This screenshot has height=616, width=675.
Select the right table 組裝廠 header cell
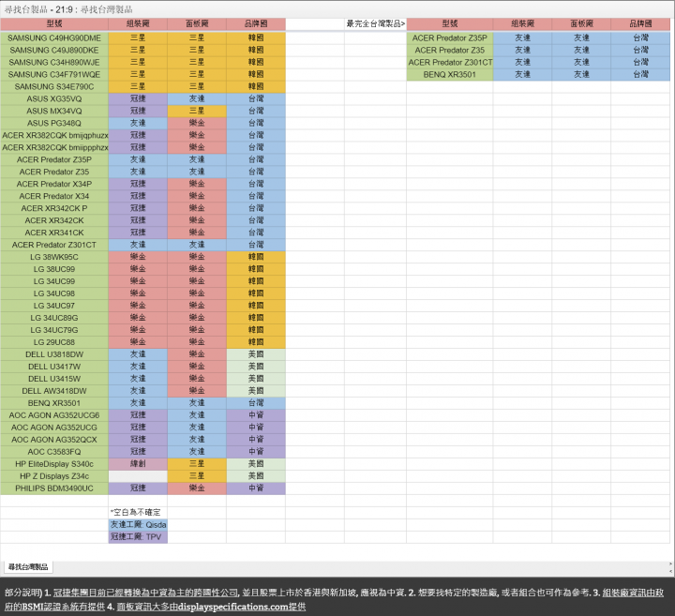tap(522, 23)
